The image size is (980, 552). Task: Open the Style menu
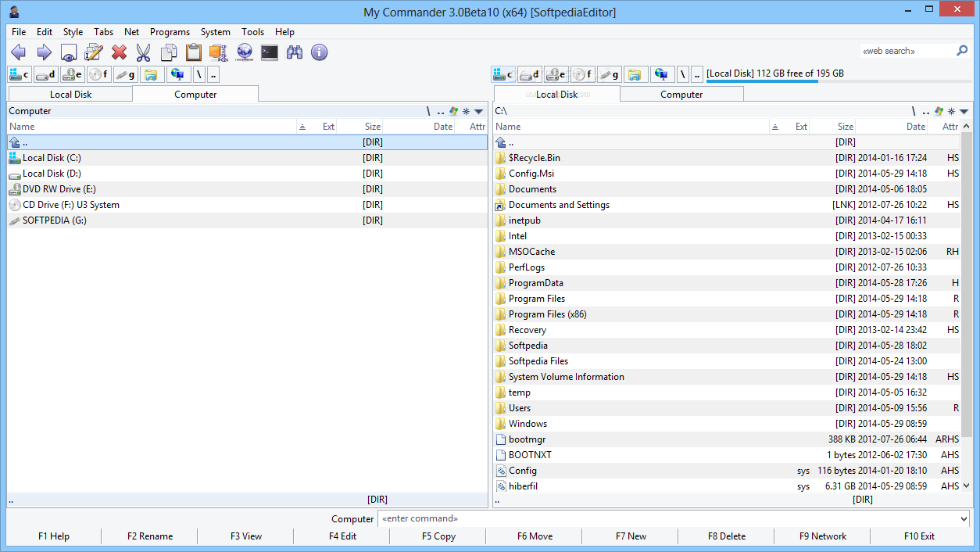(73, 32)
